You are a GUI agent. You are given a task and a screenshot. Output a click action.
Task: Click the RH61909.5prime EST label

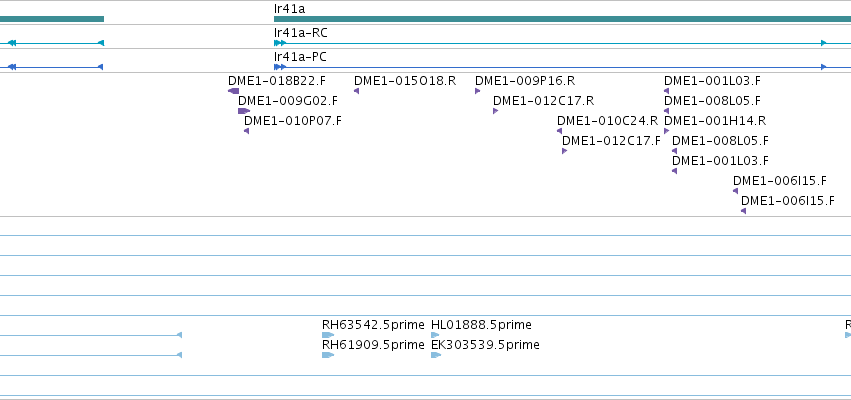tap(373, 345)
